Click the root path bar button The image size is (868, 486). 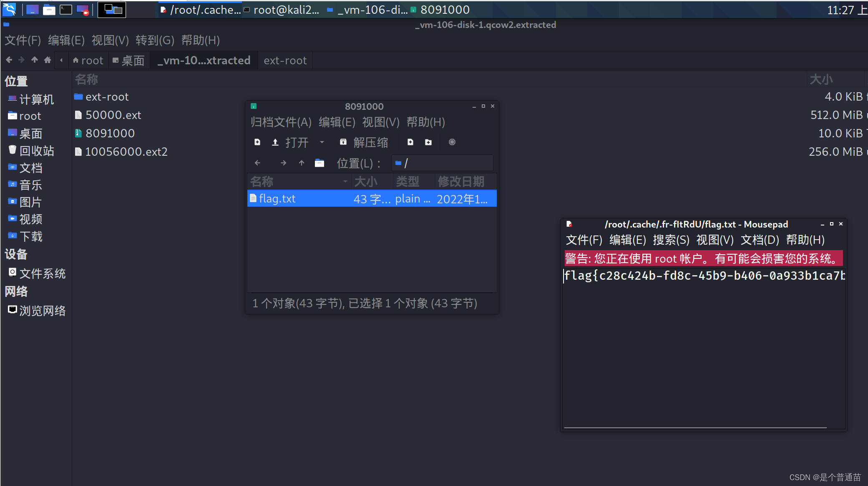pyautogui.click(x=88, y=61)
